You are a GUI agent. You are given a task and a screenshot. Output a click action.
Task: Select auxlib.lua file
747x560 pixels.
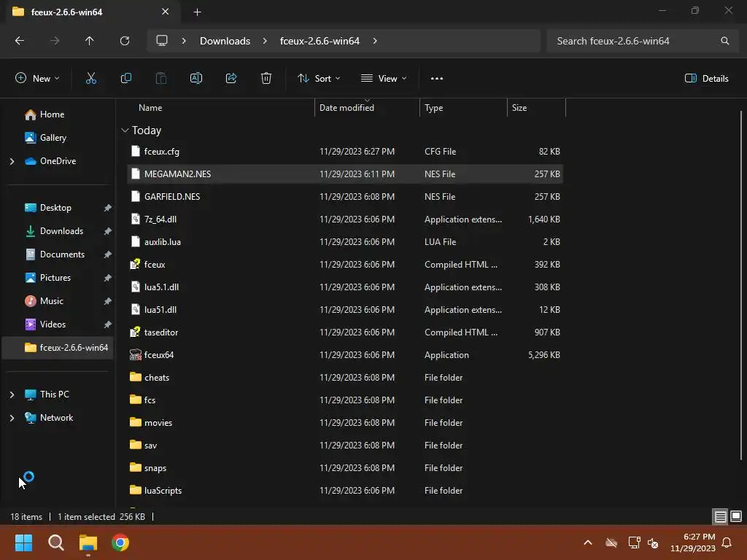point(163,242)
